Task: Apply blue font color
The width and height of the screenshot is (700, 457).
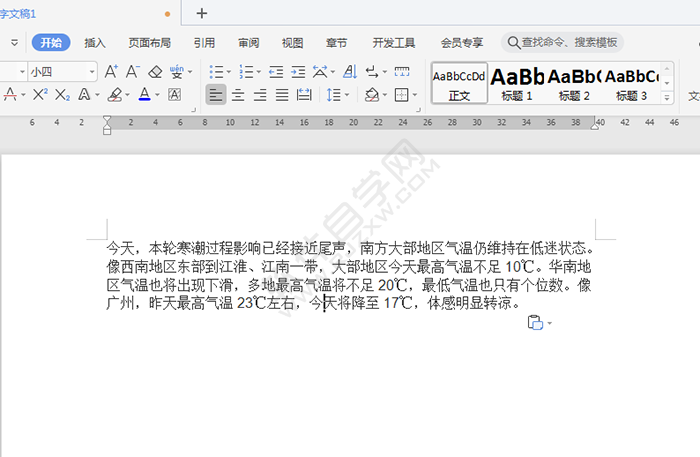Action: 145,95
